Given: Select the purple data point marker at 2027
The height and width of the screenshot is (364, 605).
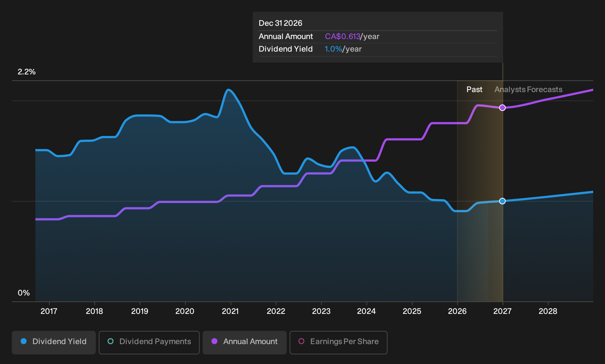Looking at the screenshot, I should [x=502, y=108].
